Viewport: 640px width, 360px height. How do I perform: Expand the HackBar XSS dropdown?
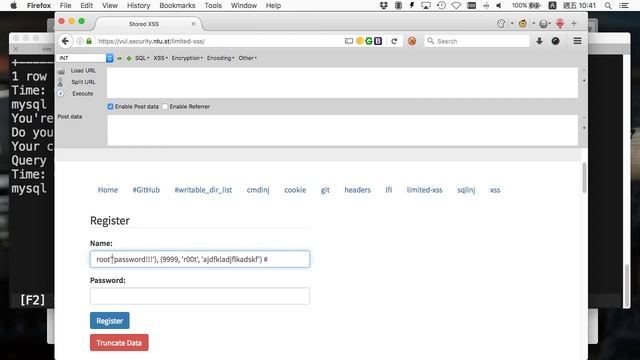tap(160, 58)
